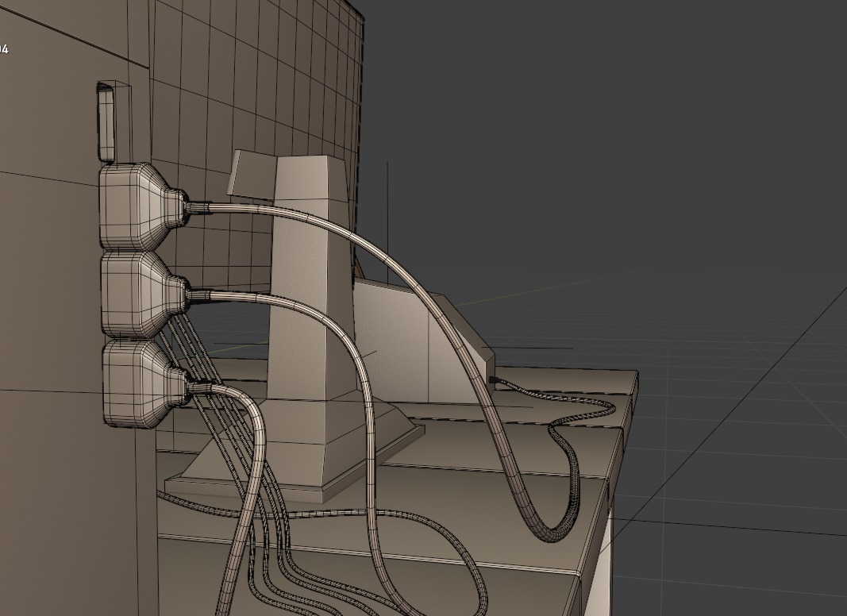This screenshot has width=847, height=616.
Task: Select the top plug connector mesh
Action: click(141, 206)
